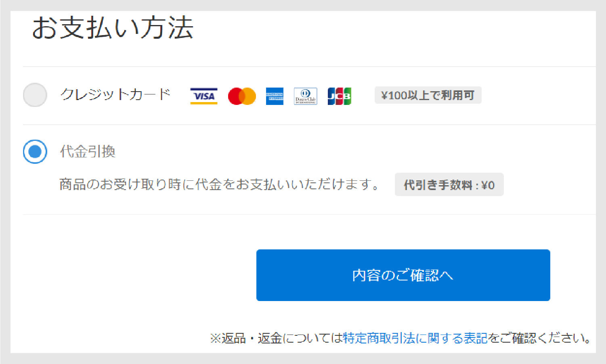Screen dimensions: 606x364
Task: Click the クレジットカード option label
Action: pos(115,95)
